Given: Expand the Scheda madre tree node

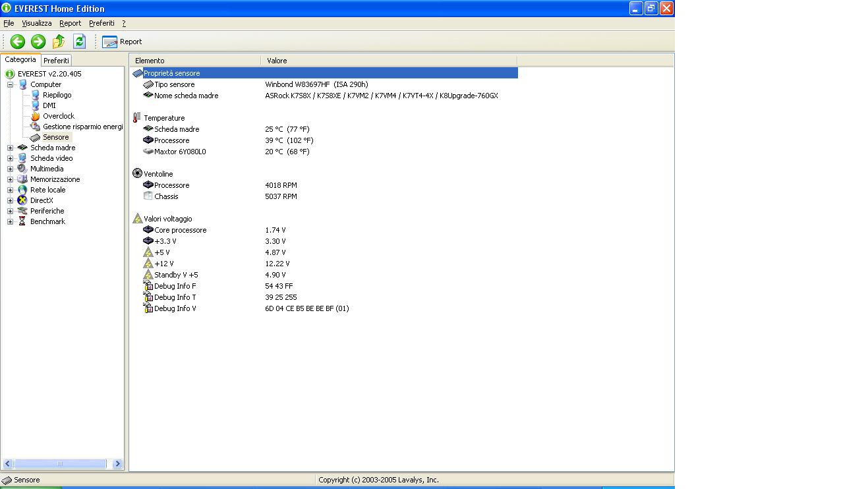Looking at the screenshot, I should point(10,148).
